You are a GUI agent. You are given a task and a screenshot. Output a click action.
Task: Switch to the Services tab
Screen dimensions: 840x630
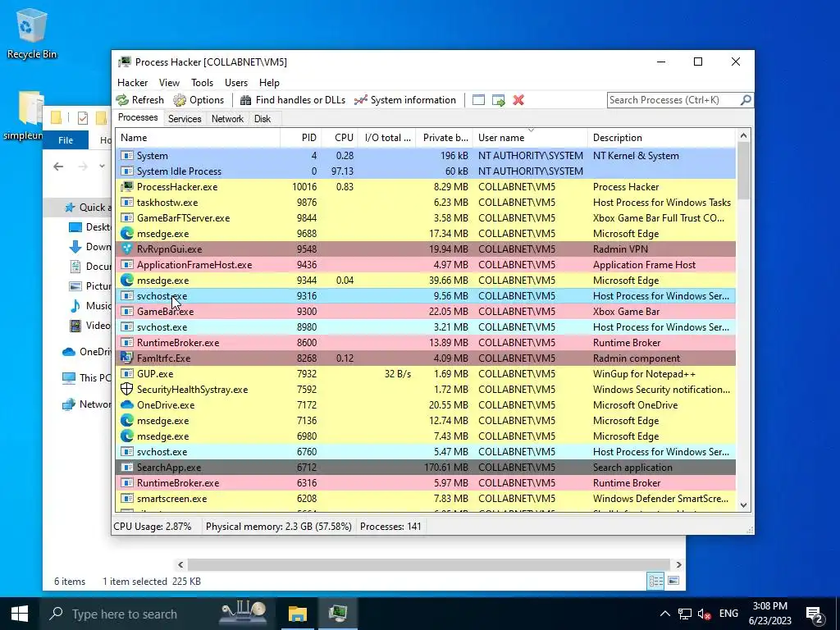(185, 119)
